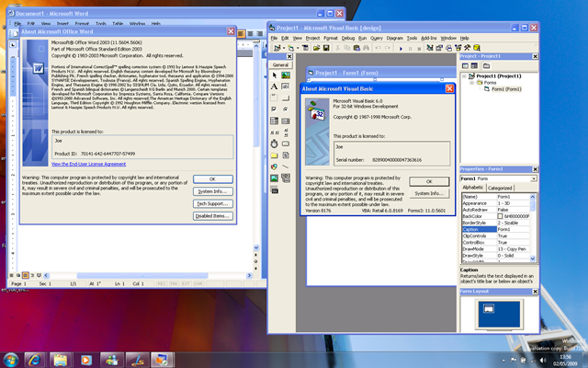Open Windows Start orb on taskbar
588x368 pixels.
(10, 360)
